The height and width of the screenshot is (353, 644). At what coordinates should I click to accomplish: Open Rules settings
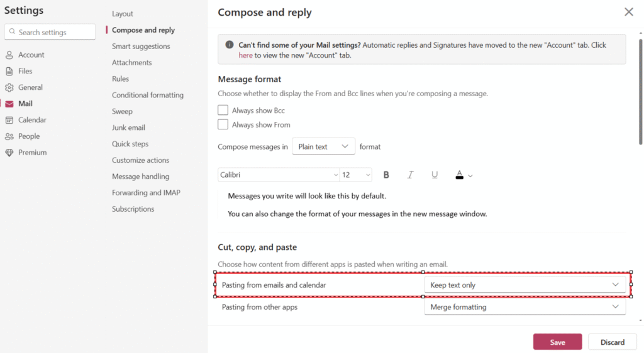click(120, 79)
